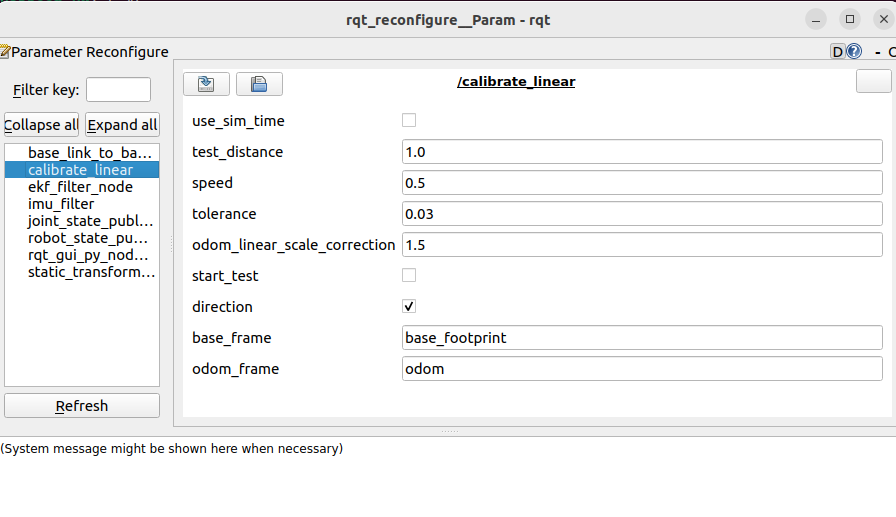Edit the odom_frame text field
This screenshot has height=517, width=896.
(x=642, y=368)
